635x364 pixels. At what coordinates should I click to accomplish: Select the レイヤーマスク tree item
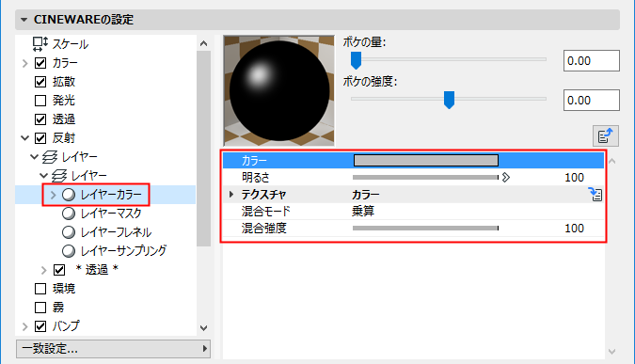click(x=111, y=214)
